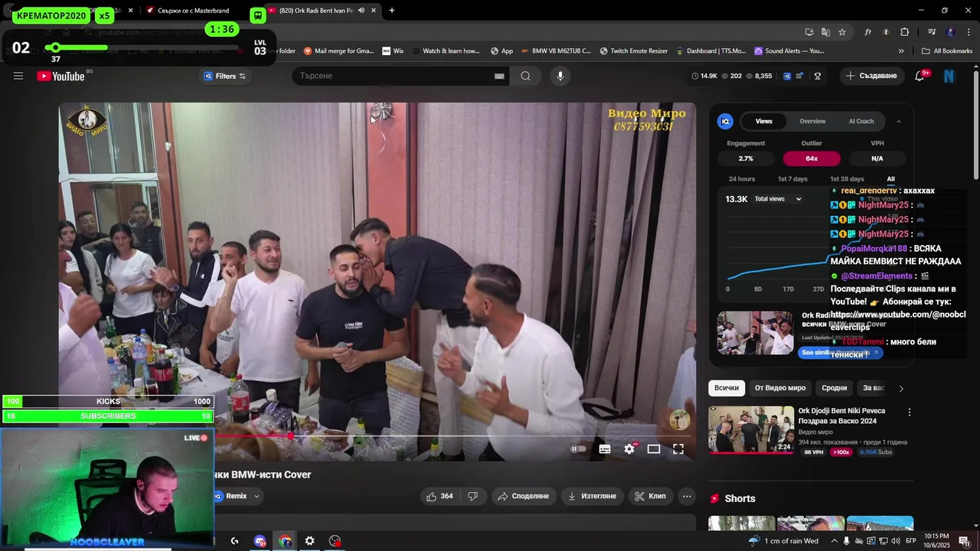Open the Total views dropdown

pos(778,199)
